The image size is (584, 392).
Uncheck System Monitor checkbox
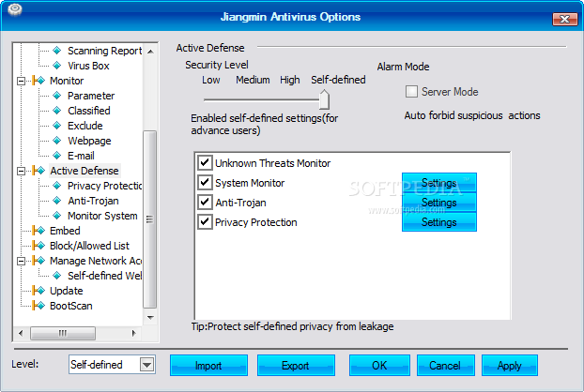[x=205, y=182]
